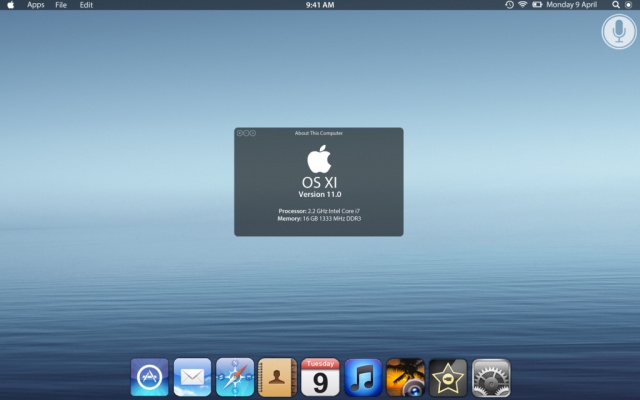Open Spotlight search magnifier in menu bar
This screenshot has height=400, width=640.
coord(615,5)
